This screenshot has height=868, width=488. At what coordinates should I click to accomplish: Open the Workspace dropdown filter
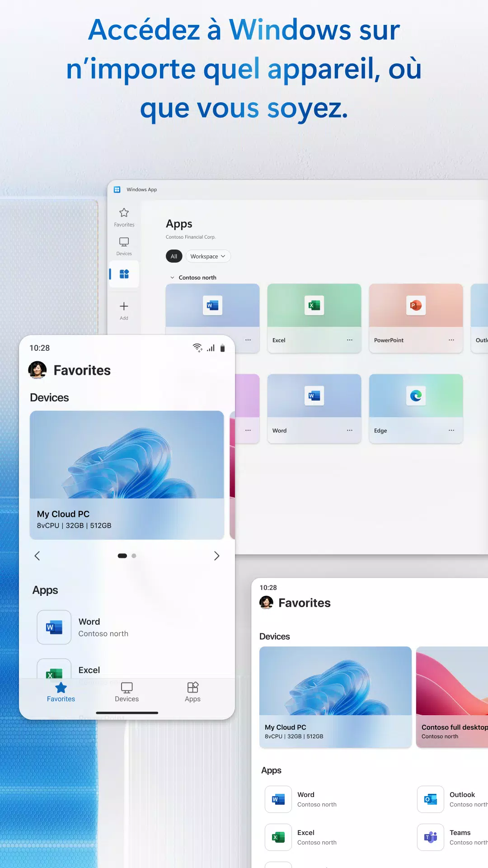point(208,256)
